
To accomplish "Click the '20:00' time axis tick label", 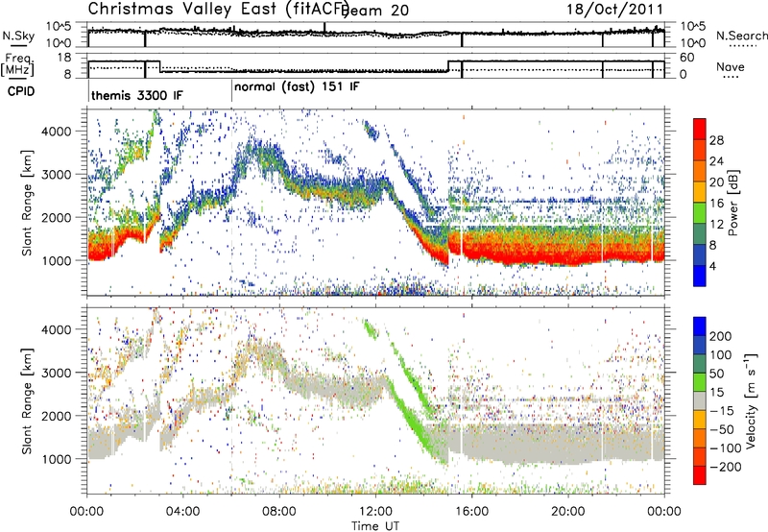I will pyautogui.click(x=567, y=512).
